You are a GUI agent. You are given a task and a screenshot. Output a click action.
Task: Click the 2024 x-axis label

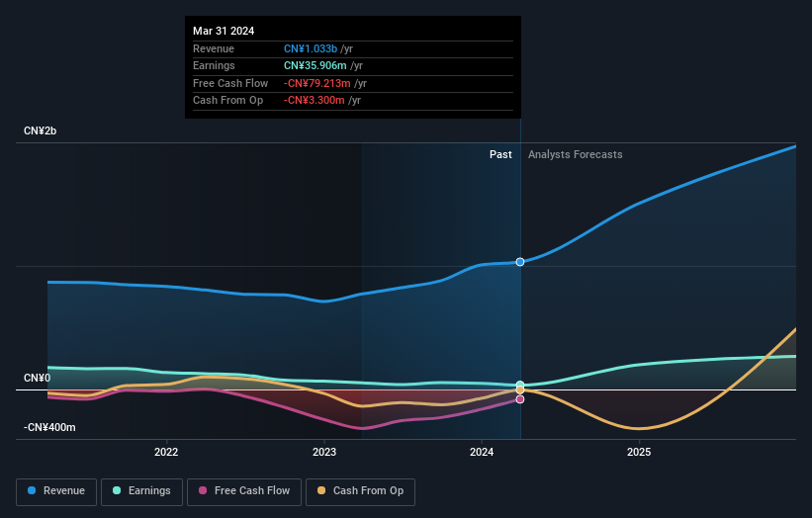point(482,453)
